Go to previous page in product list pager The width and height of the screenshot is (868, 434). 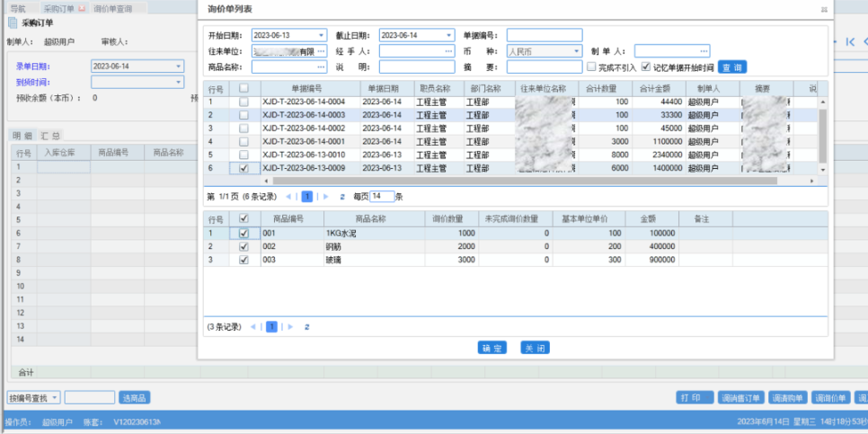coord(252,327)
